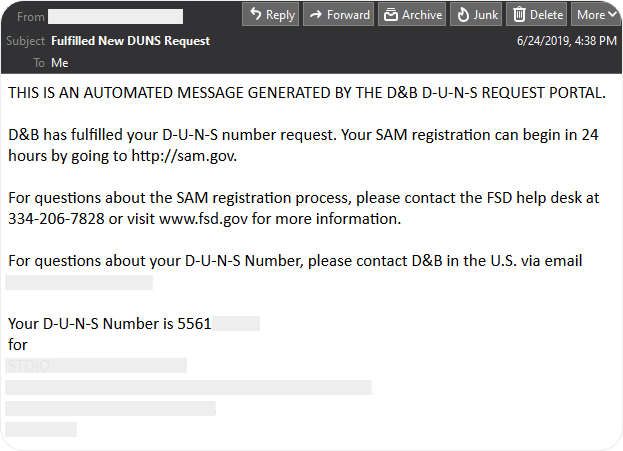Delete this DUNS email message
The image size is (623, 451).
[536, 14]
